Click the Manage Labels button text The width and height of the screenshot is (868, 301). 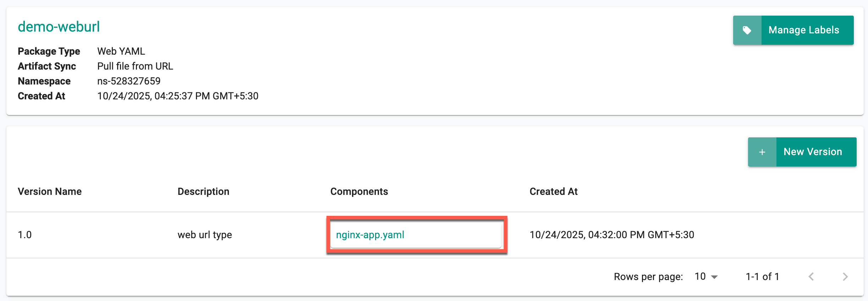click(x=804, y=30)
